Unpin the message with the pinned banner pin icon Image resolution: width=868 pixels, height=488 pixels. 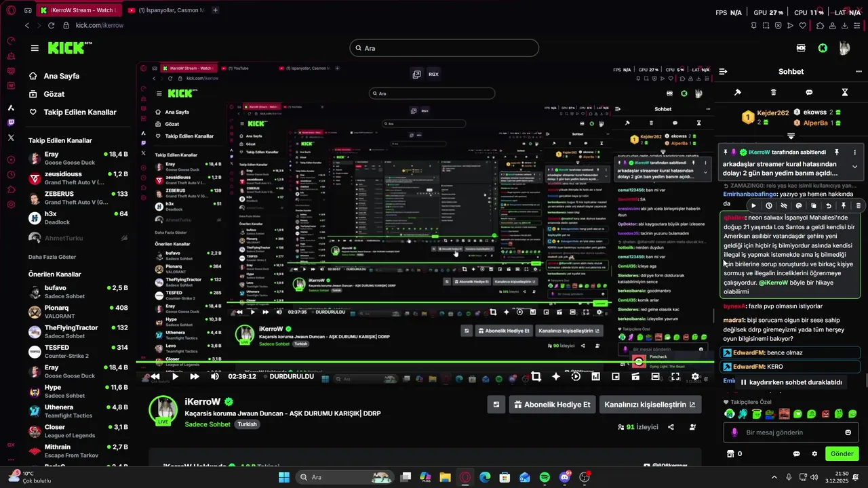837,152
